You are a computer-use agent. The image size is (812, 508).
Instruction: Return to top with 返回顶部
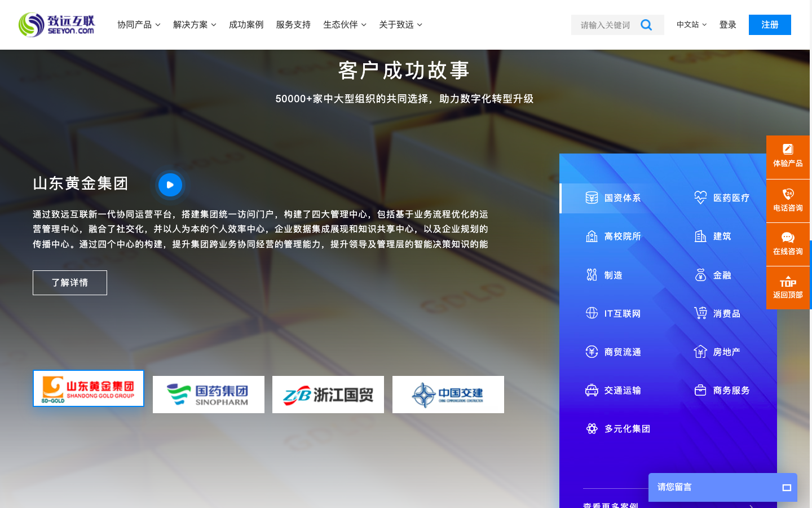(788, 288)
